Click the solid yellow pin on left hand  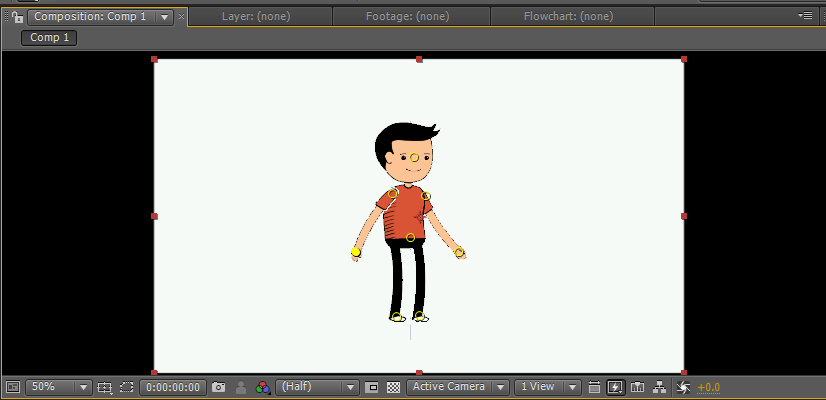[x=356, y=252]
